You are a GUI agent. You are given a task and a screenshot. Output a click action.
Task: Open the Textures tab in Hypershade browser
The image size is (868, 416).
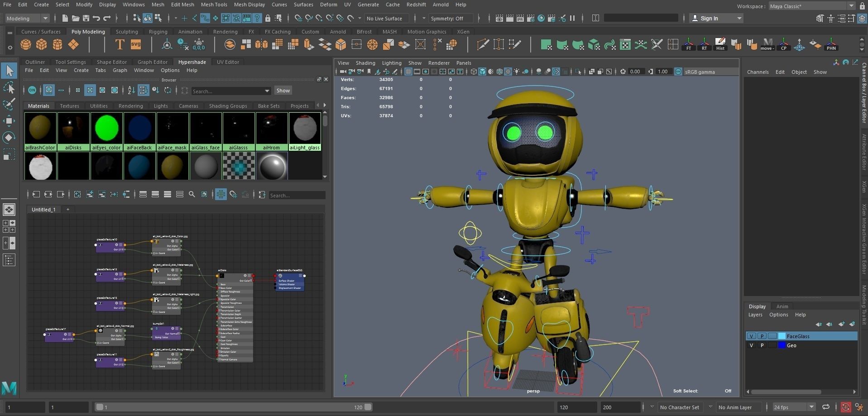pos(69,106)
